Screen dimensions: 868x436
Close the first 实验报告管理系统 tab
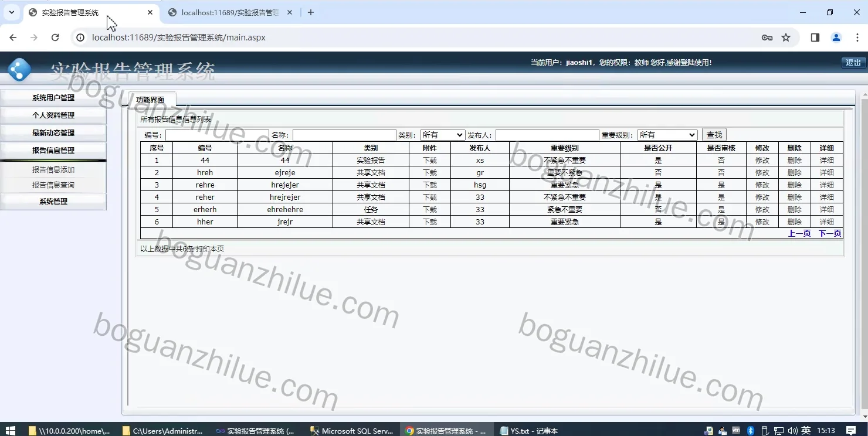(150, 12)
